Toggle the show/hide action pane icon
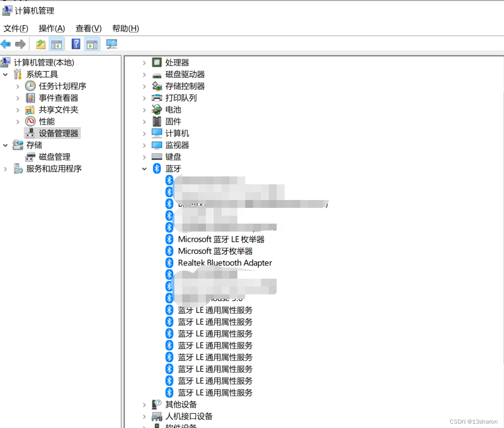 tap(92, 44)
